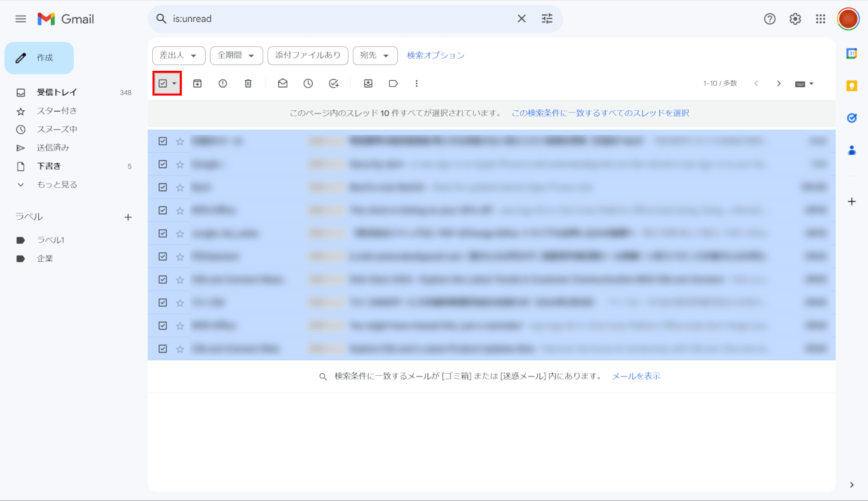Open the Google apps grid
Screen dimensions: 868x501
coord(820,19)
